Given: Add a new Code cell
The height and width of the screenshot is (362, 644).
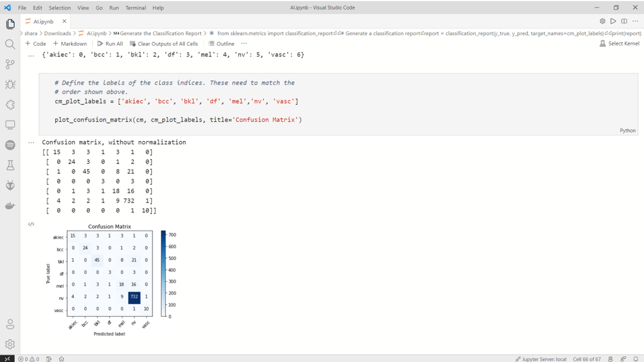Looking at the screenshot, I should (36, 44).
